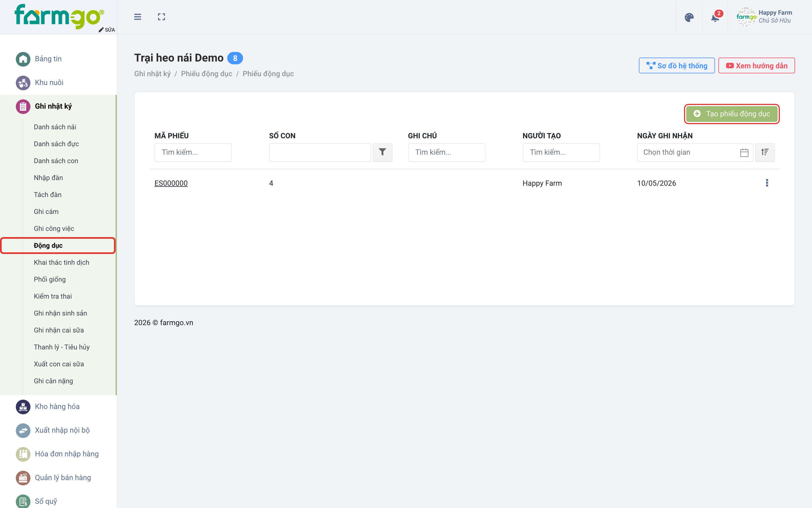
Task: Select Động dục submenu
Action: pos(58,246)
